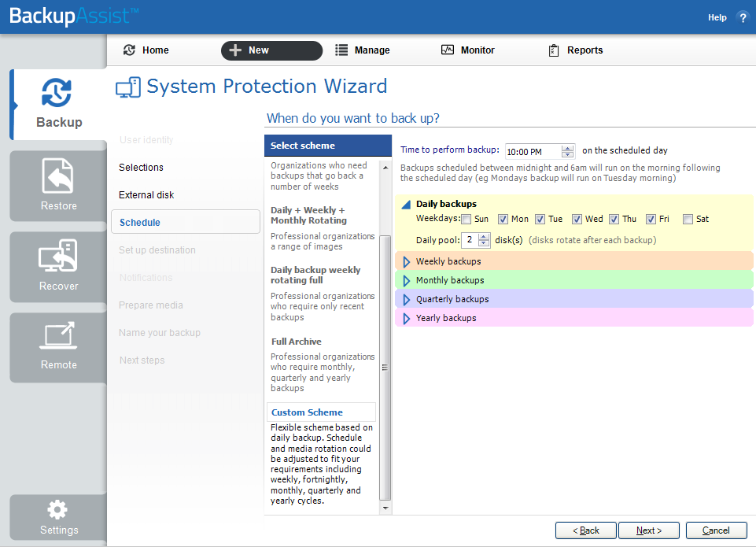The height and width of the screenshot is (547, 756).
Task: Click the Help link
Action: tap(717, 17)
